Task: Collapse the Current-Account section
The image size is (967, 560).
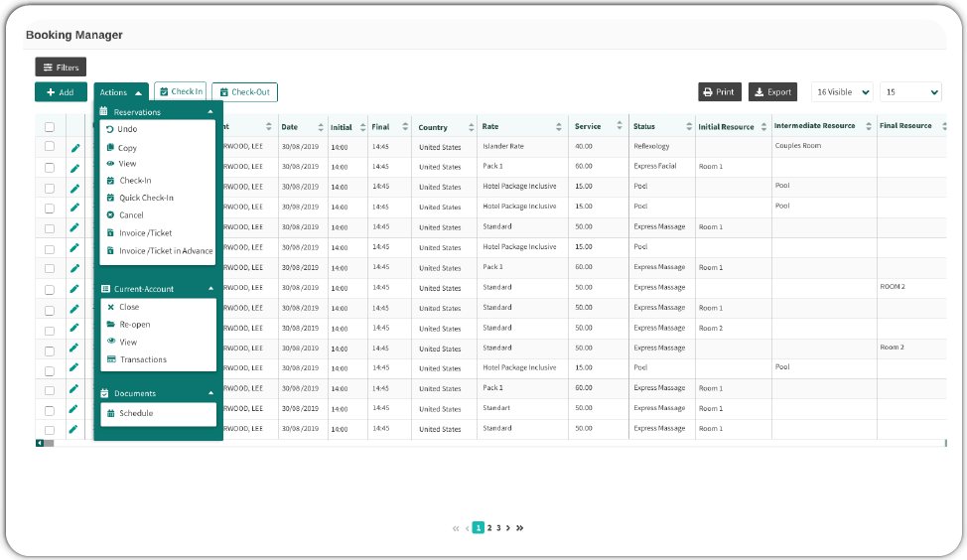Action: [x=210, y=289]
